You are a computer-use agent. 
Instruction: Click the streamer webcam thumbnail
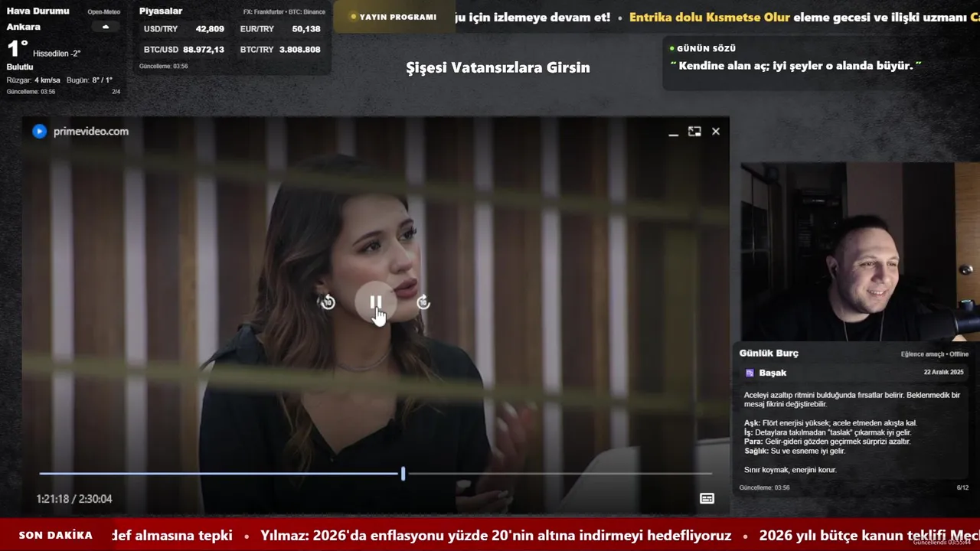click(860, 252)
